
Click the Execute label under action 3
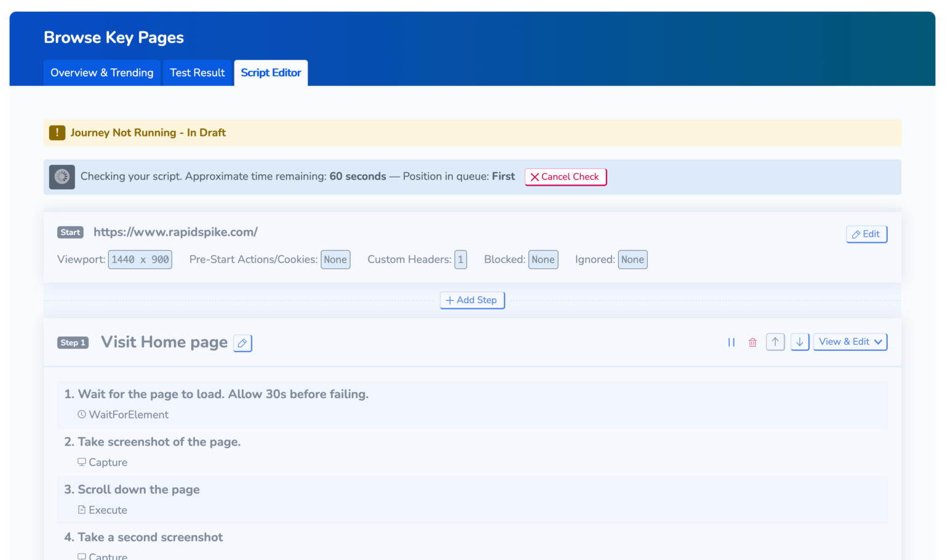(x=108, y=510)
